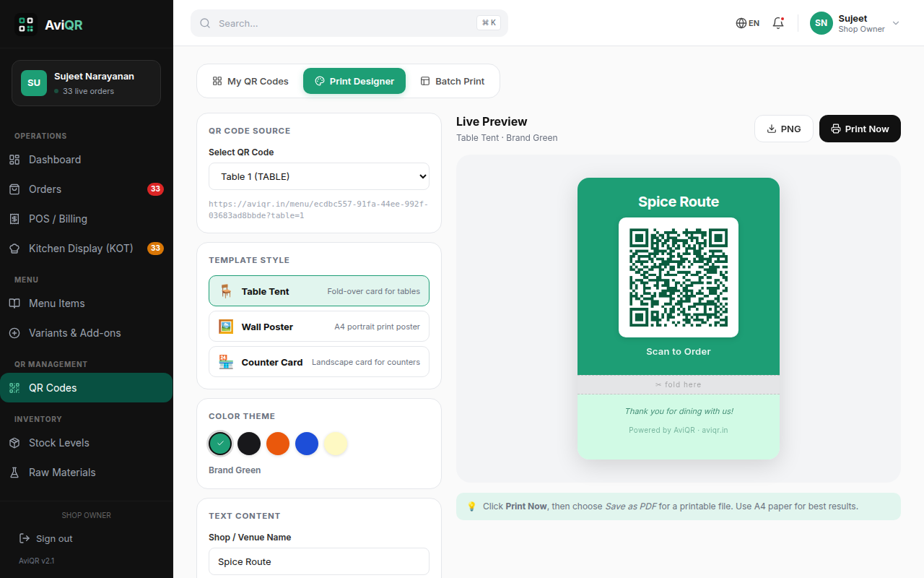This screenshot has height=578, width=924.
Task: Click the lightbulb tip icon
Action: pyautogui.click(x=472, y=506)
